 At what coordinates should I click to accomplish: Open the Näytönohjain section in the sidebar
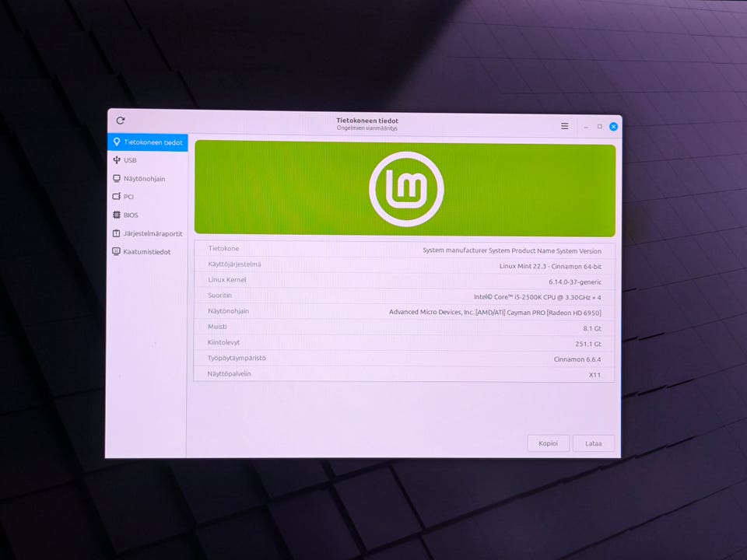click(x=148, y=179)
